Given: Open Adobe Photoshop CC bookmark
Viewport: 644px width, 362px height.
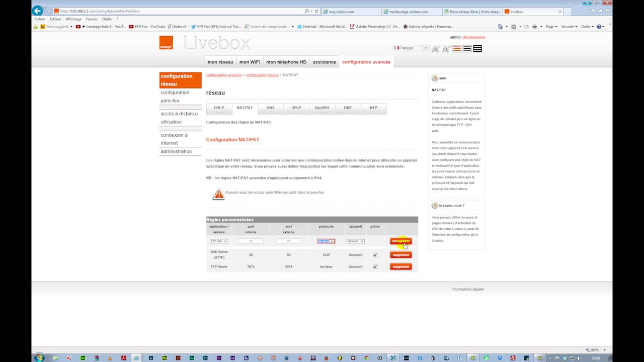Looking at the screenshot, I should coord(375,27).
